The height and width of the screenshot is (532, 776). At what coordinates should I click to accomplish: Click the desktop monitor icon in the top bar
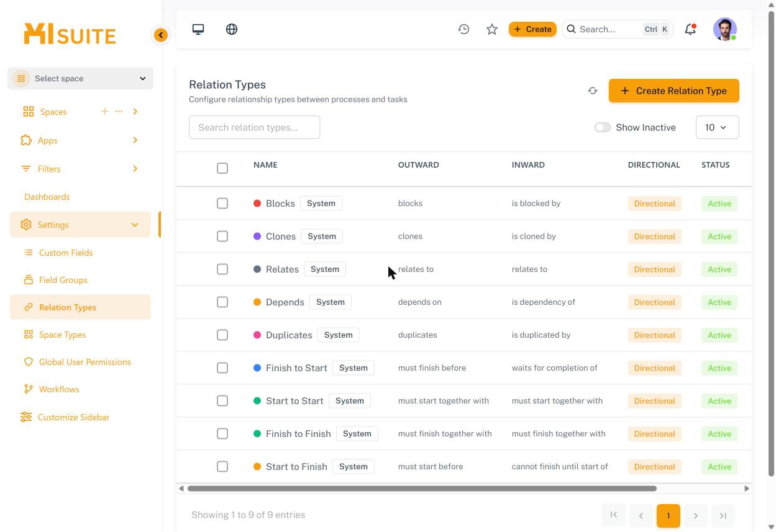coord(198,29)
